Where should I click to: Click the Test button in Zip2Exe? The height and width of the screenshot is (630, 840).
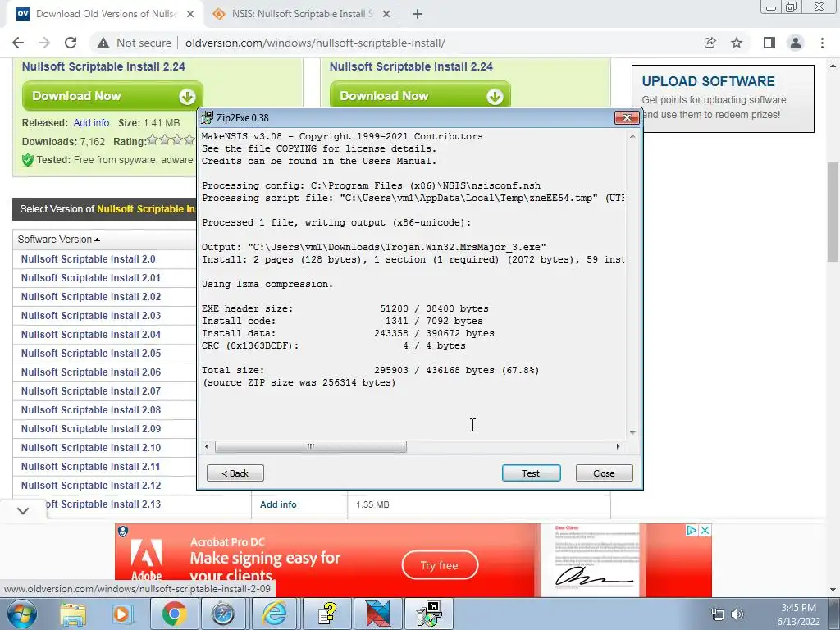[531, 473]
